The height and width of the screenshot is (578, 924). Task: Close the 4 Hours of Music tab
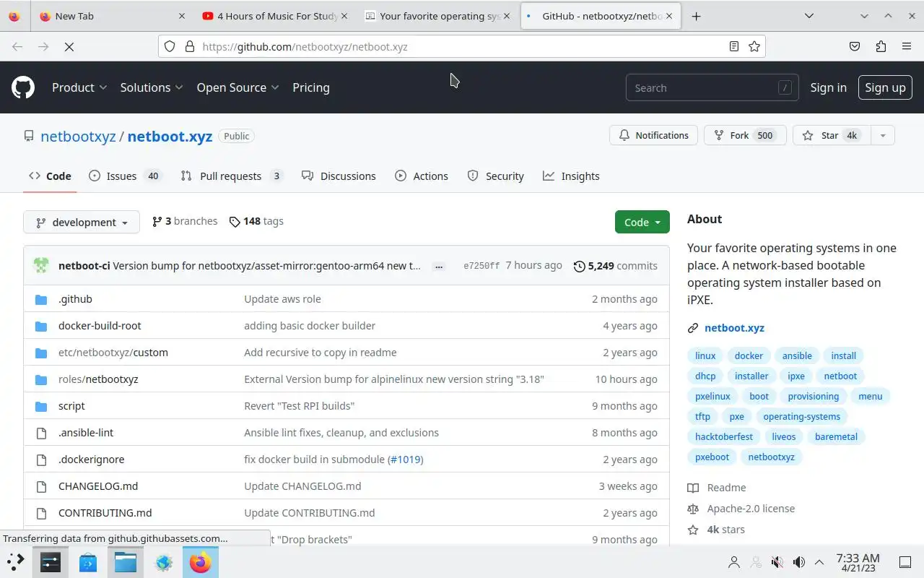[x=344, y=16]
